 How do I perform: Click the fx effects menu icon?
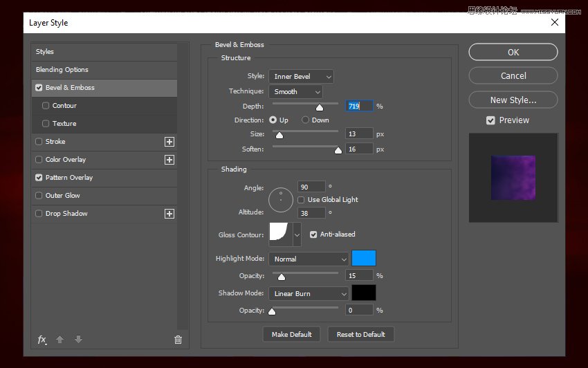(42, 340)
